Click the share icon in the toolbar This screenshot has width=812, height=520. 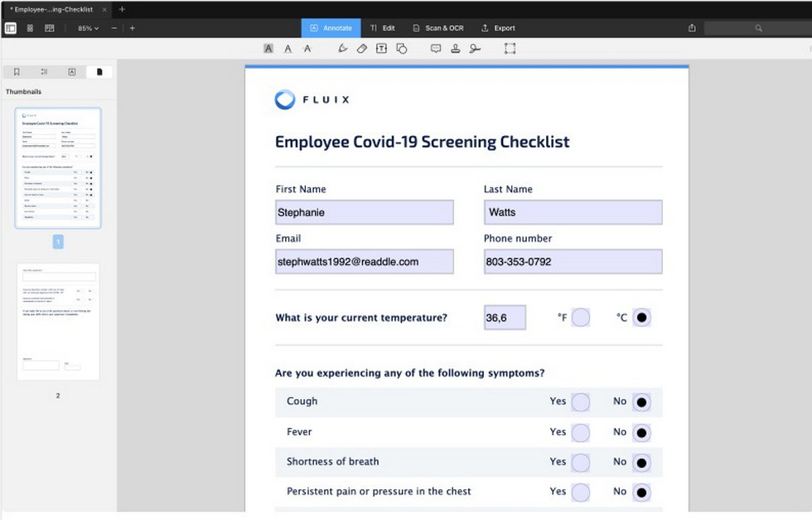[x=692, y=28]
